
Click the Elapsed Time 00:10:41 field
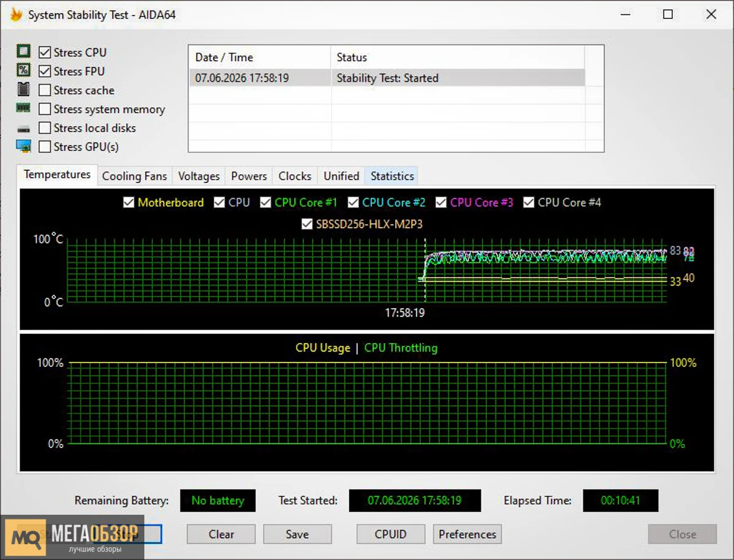coord(620,501)
